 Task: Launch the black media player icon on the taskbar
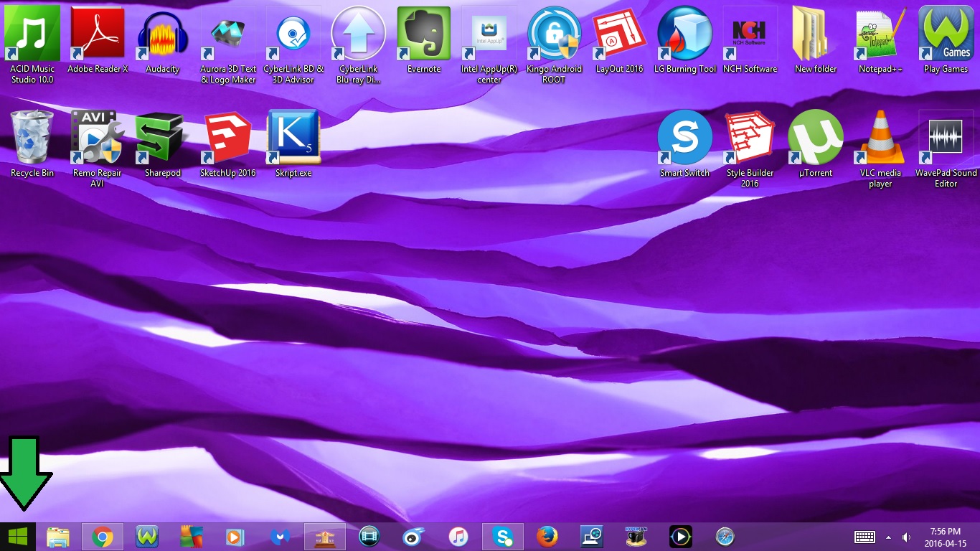(x=681, y=537)
